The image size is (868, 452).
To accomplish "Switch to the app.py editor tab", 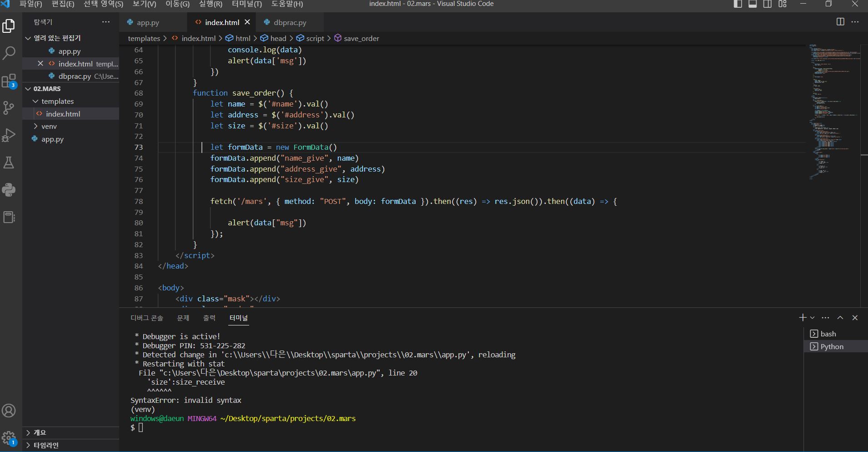I will click(x=153, y=22).
